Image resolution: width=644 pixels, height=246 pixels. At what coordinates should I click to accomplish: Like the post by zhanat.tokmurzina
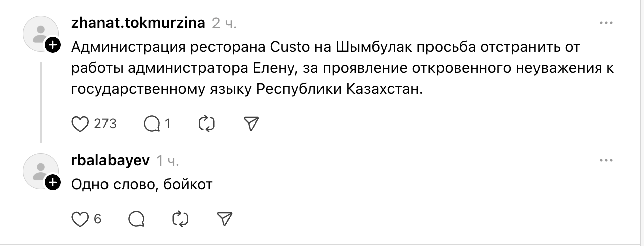[x=80, y=124]
